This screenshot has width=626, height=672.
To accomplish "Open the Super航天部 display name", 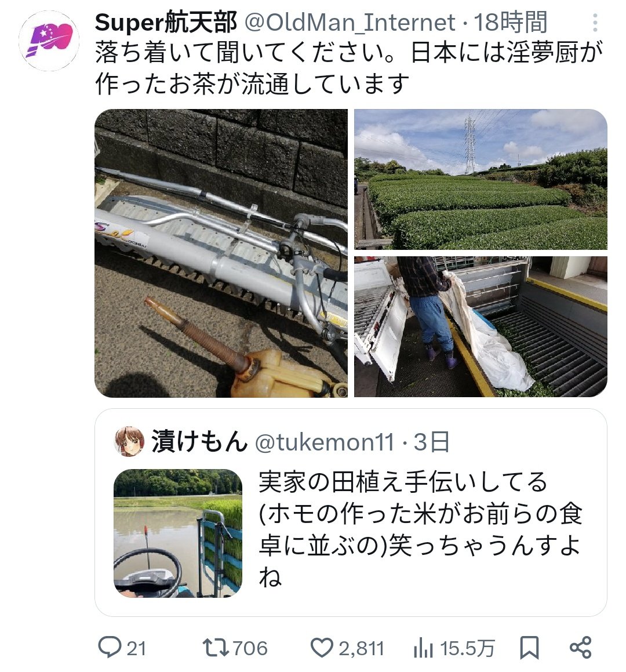I will click(x=166, y=22).
